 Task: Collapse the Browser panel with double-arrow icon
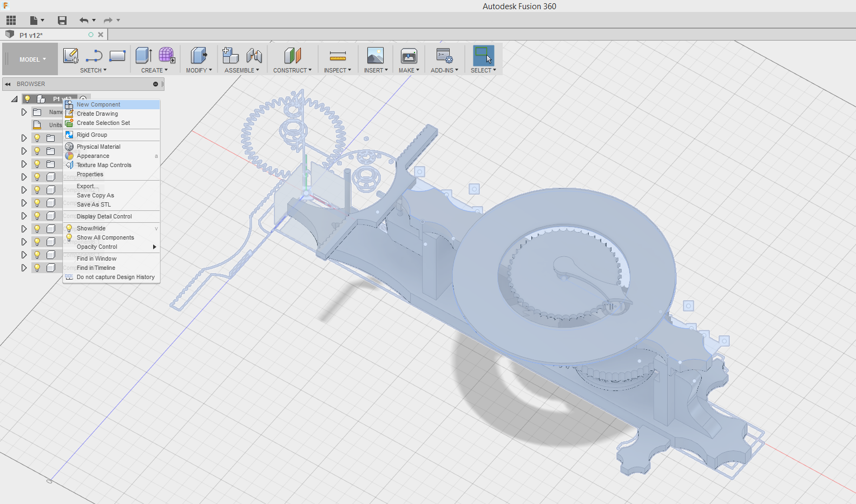coord(8,84)
